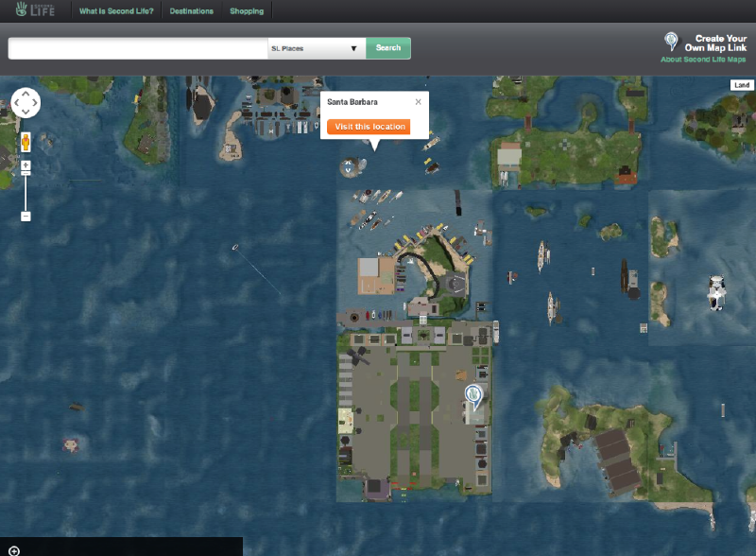This screenshot has width=756, height=556.
Task: Pan the map left with arrow
Action: coord(16,102)
